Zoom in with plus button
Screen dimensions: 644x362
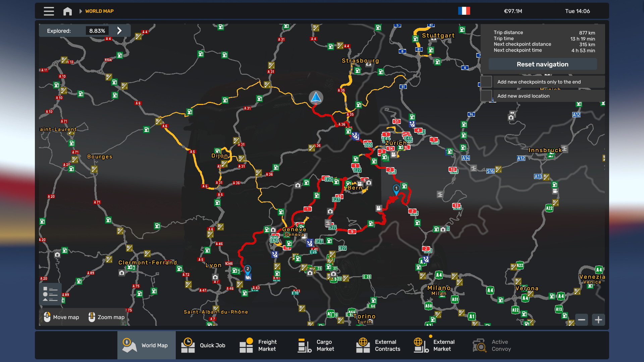[598, 320]
